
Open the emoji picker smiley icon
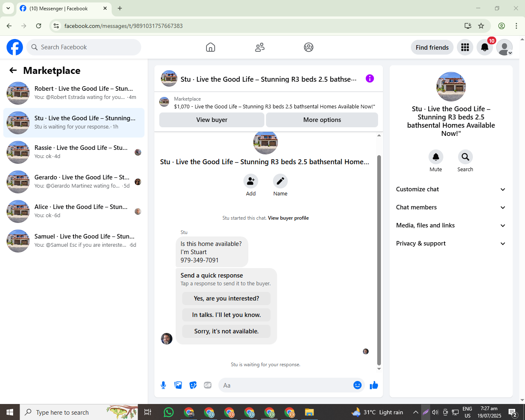pyautogui.click(x=358, y=385)
